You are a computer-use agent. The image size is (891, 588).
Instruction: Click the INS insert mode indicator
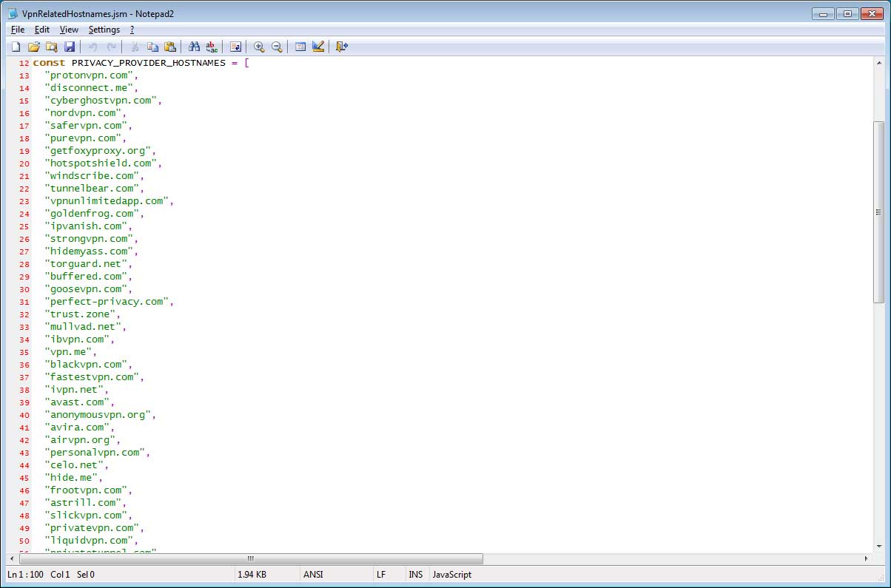point(415,575)
